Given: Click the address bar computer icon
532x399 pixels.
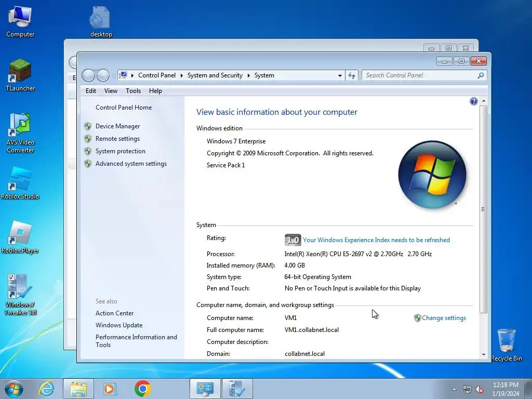Looking at the screenshot, I should click(123, 75).
